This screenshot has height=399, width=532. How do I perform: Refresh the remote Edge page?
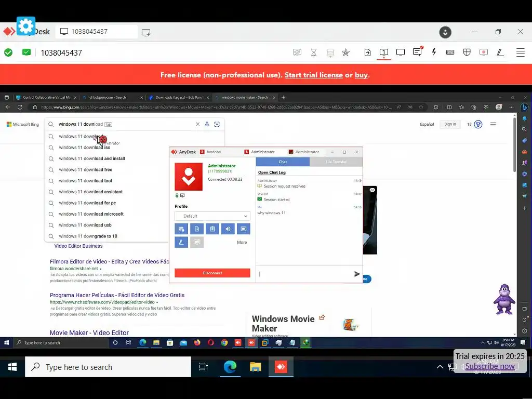coord(20,107)
